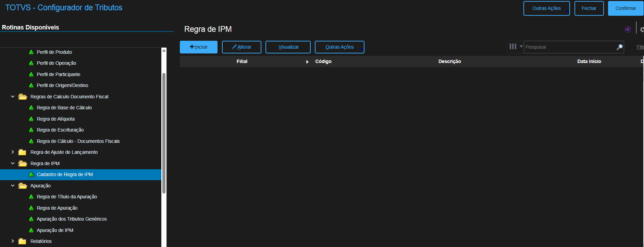Click the magnifying glass search icon

(619, 47)
